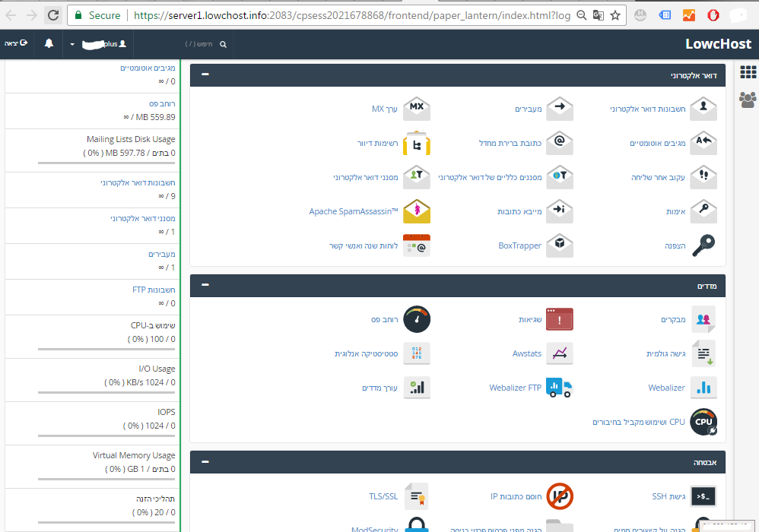Click the IP blocker icon
Viewport: 759px width, 532px height.
coord(560,496)
